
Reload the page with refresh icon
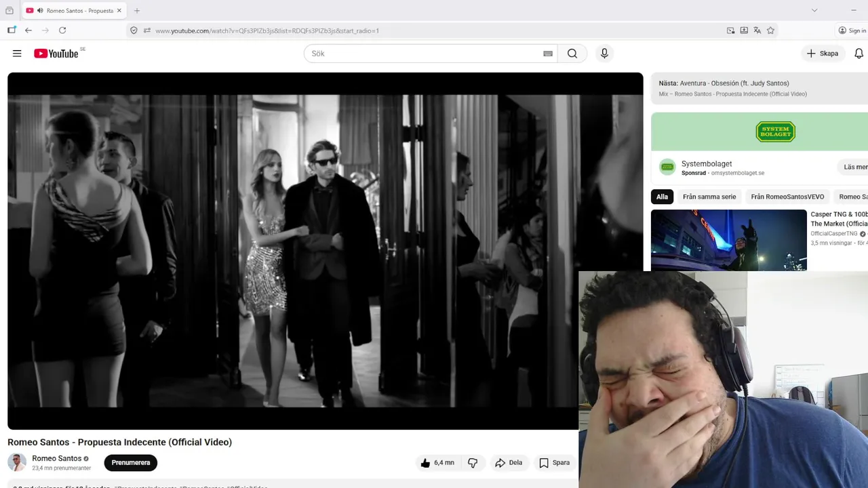[x=62, y=30]
